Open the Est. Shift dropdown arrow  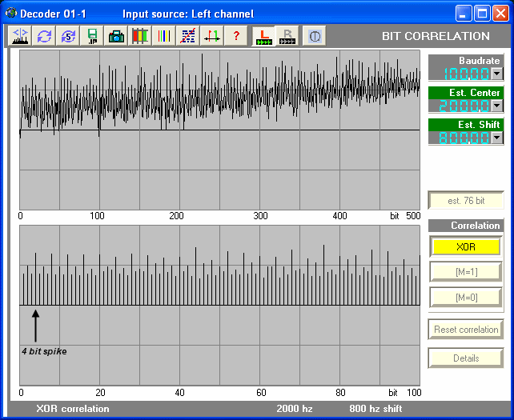point(496,138)
